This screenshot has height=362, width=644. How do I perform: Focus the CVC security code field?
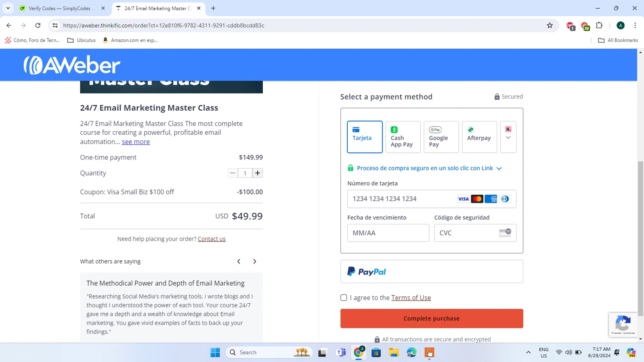[475, 233]
